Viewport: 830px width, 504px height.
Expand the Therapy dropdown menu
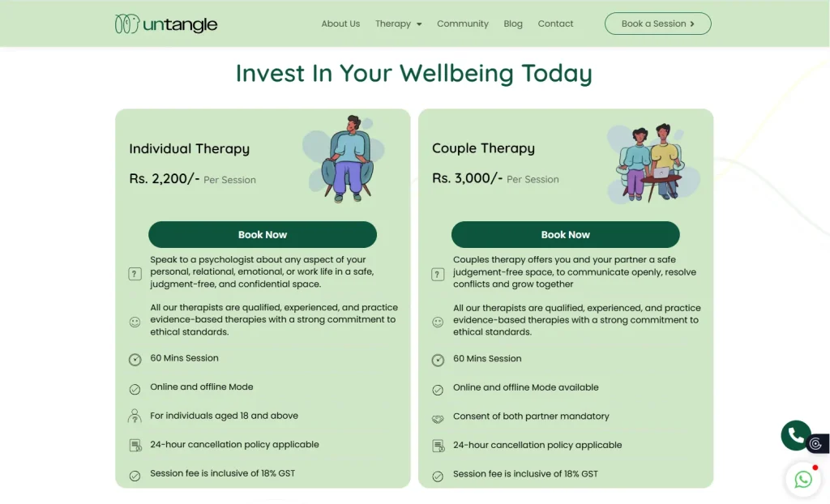pyautogui.click(x=399, y=24)
